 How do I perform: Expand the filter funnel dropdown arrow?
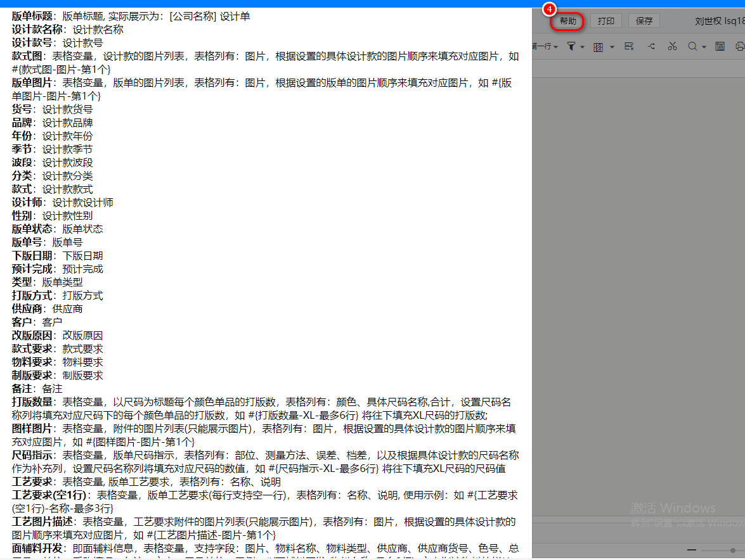coord(582,47)
